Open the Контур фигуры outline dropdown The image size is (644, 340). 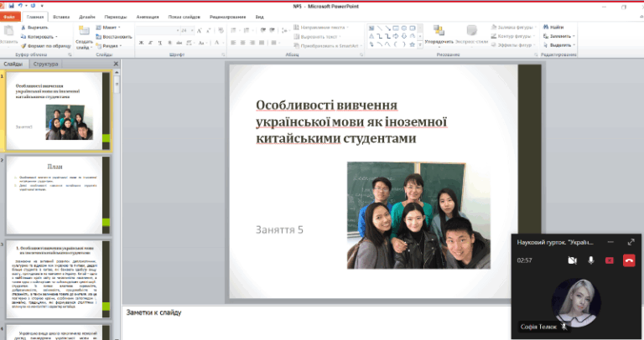click(x=513, y=36)
